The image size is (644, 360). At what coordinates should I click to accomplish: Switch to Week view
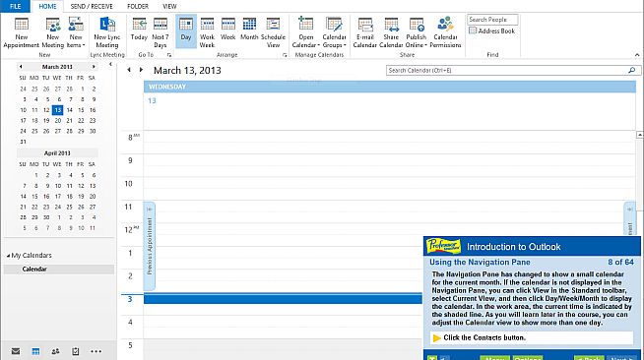click(227, 30)
